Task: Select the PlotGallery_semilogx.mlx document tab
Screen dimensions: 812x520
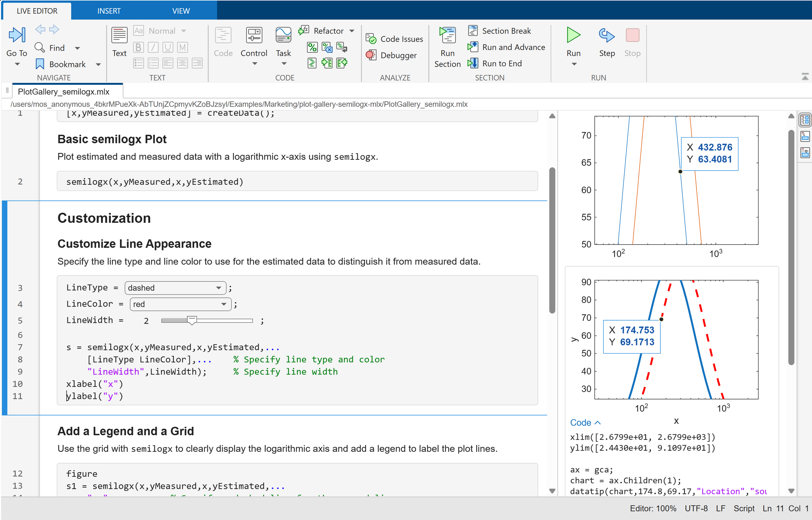Action: pos(63,92)
